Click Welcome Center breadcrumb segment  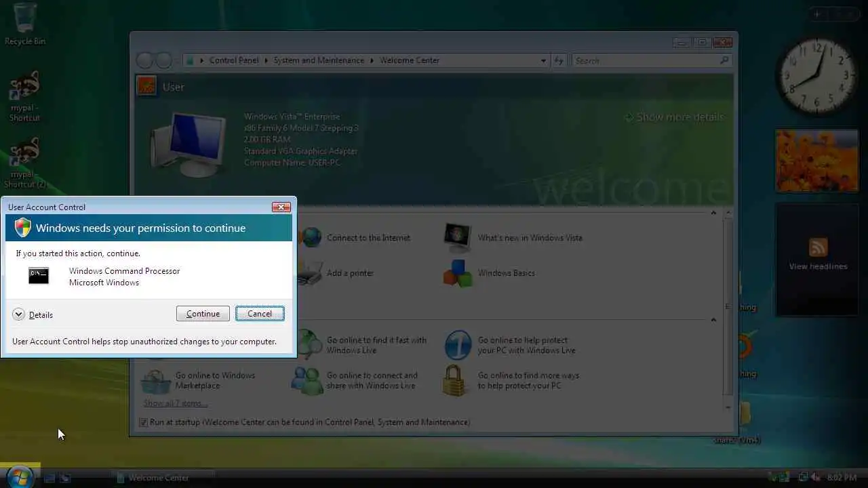(x=410, y=60)
